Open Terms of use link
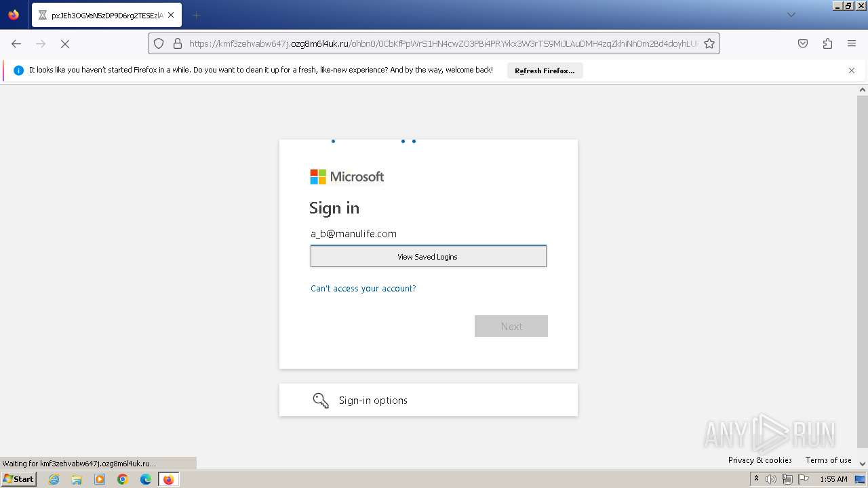Image resolution: width=868 pixels, height=488 pixels. [829, 460]
